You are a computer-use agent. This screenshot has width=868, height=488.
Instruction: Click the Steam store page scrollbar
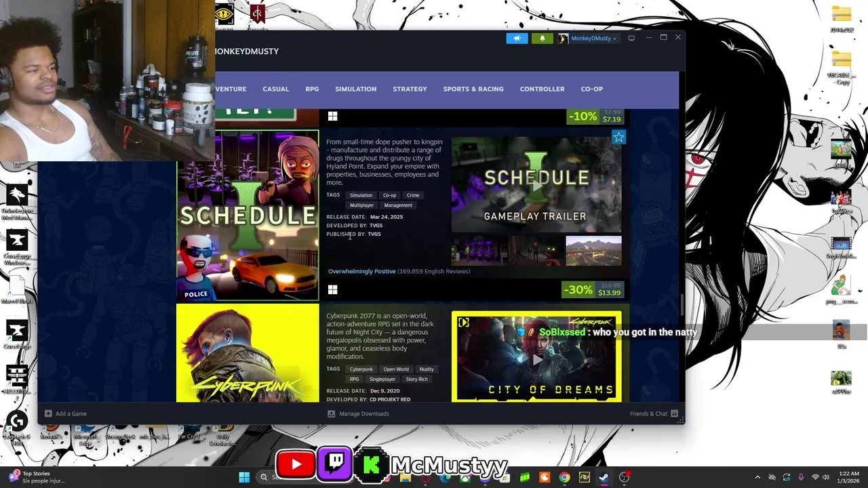point(682,304)
